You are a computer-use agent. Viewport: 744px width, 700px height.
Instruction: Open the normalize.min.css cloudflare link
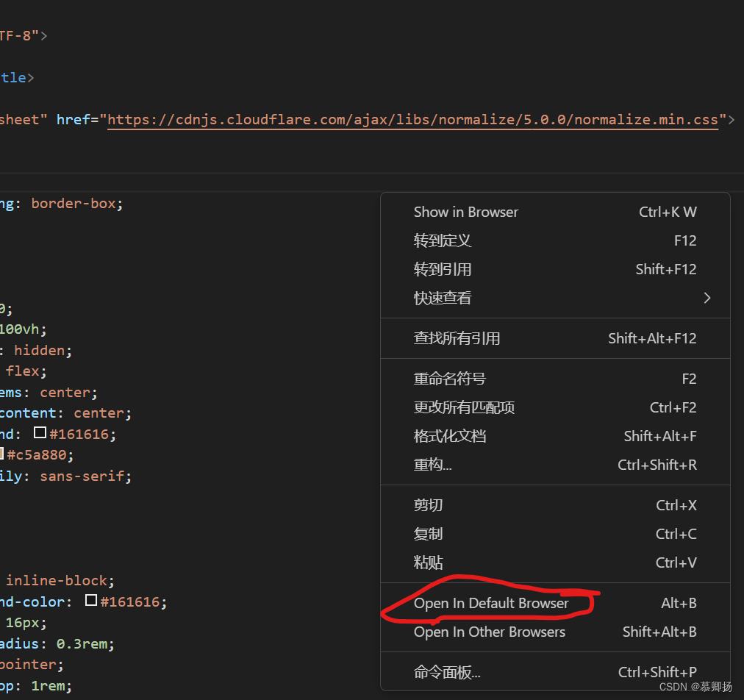coord(413,120)
